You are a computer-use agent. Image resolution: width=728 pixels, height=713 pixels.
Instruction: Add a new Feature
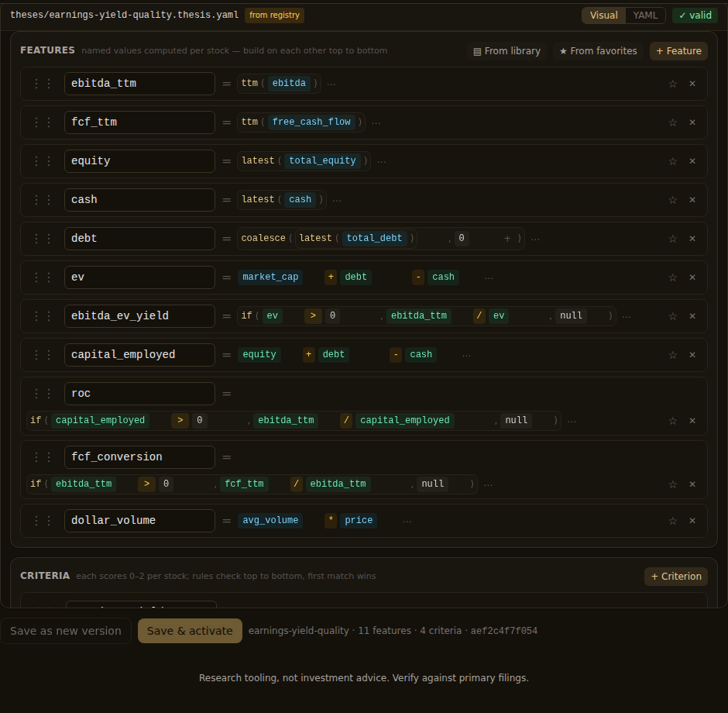678,51
